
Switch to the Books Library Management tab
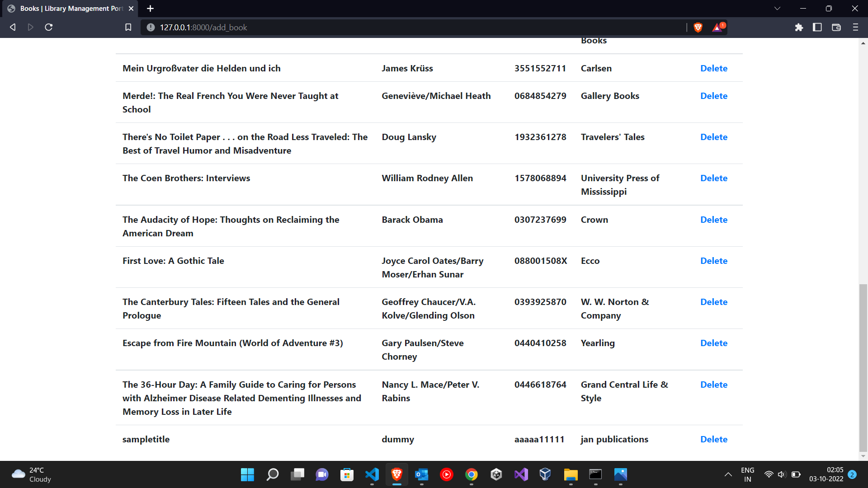click(x=68, y=8)
